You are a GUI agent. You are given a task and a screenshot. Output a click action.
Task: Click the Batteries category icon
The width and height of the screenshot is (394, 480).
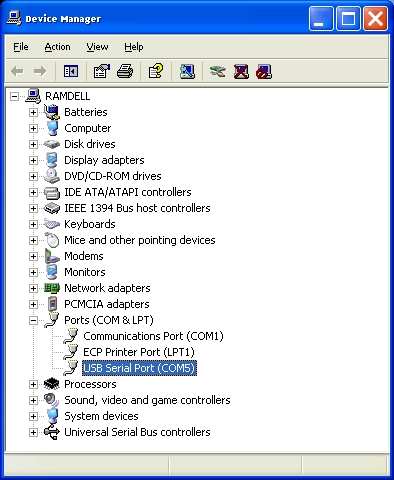[52, 112]
